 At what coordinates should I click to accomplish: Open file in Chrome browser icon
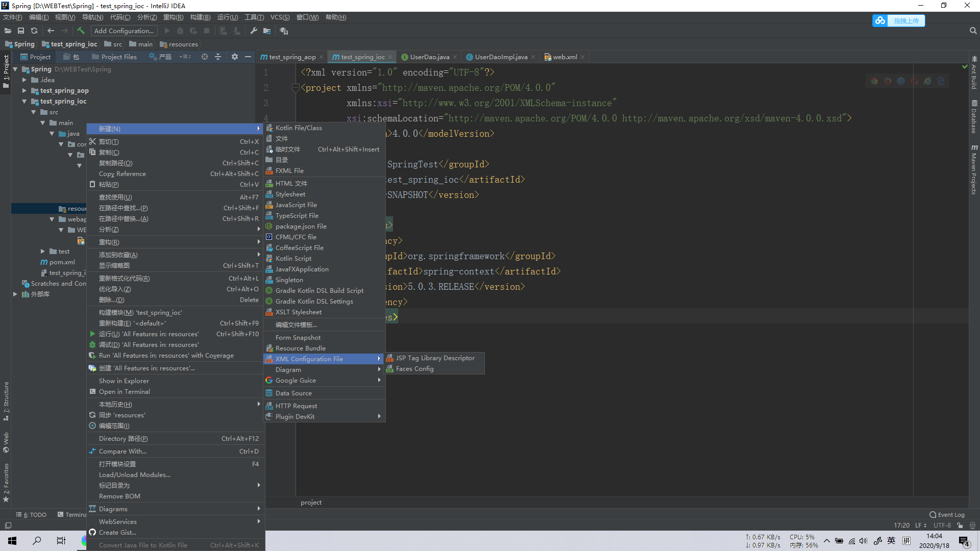tap(874, 81)
